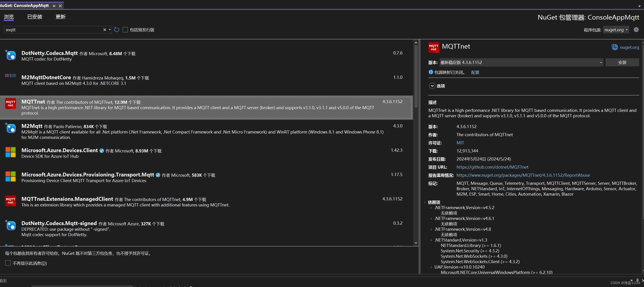Screen dimensions: 644x287
Task: Pin the NuGet ConsoleAppMqtt tab
Action: click(x=54, y=5)
